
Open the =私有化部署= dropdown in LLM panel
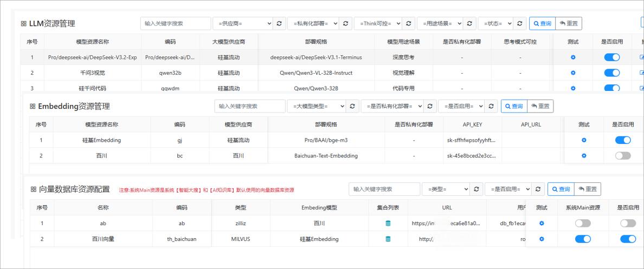click(x=313, y=23)
